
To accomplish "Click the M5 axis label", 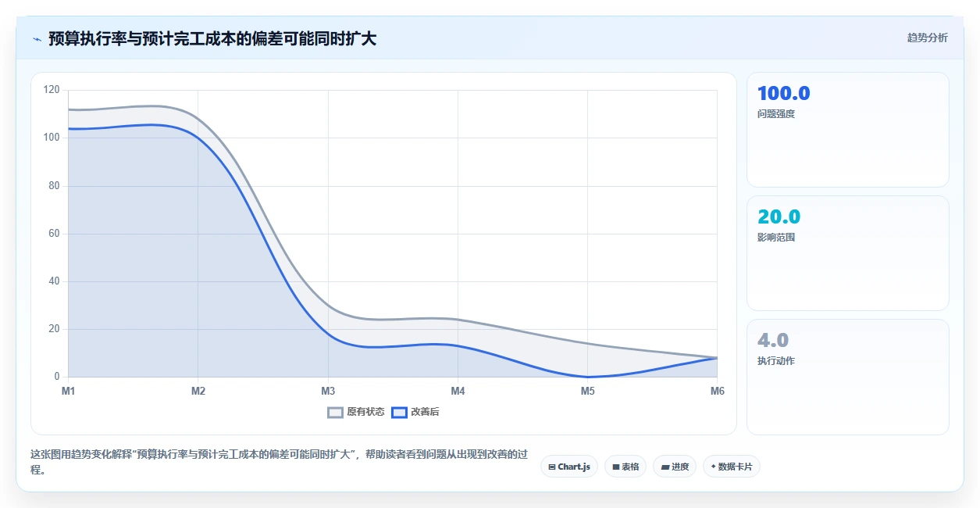I will [x=587, y=391].
